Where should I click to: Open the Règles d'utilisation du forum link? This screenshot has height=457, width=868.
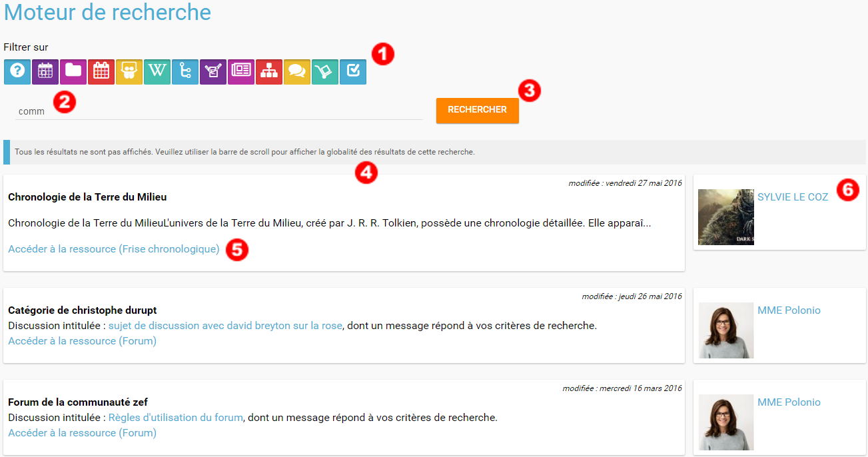tap(176, 418)
